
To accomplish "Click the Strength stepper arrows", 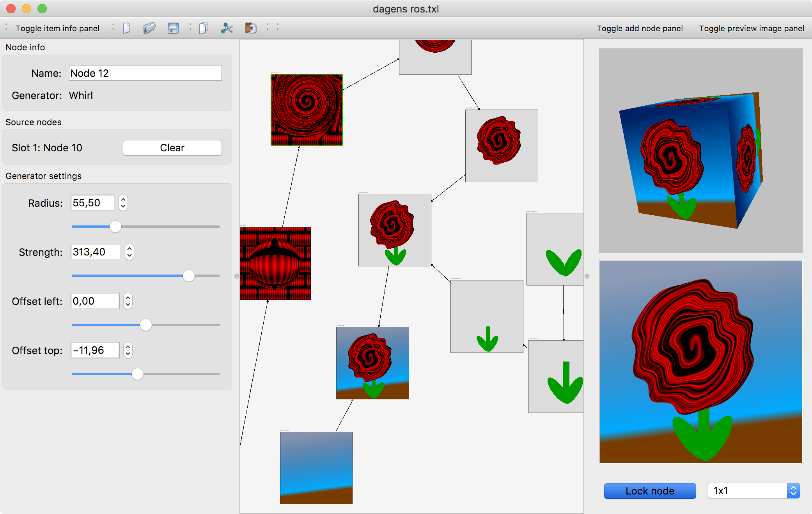I will point(129,252).
